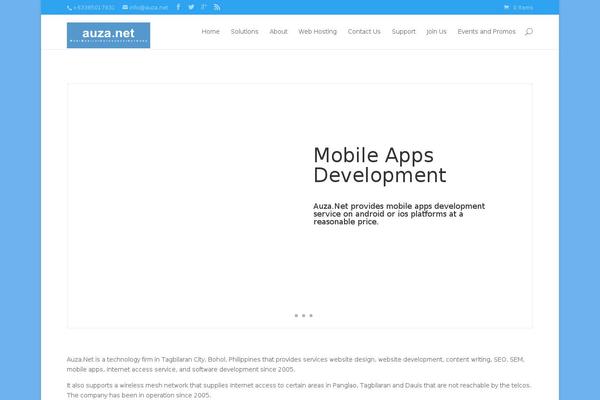Open Events and Promos page
Image resolution: width=600 pixels, height=400 pixels.
(486, 31)
